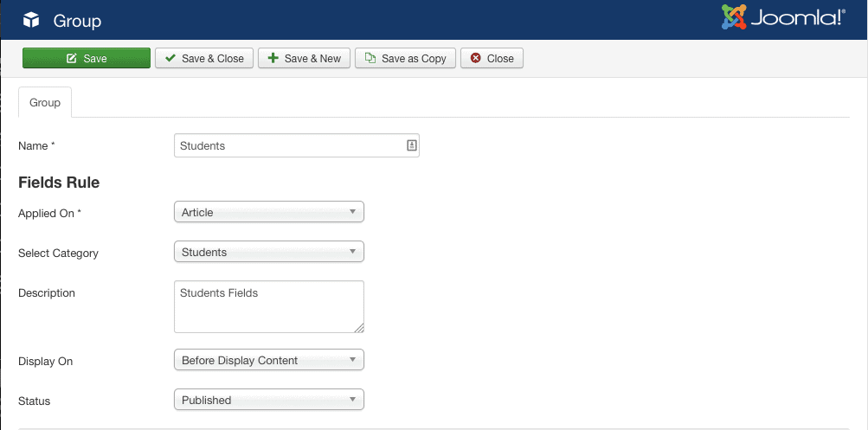
Task: Grab the Description textarea resize handle
Action: click(358, 327)
